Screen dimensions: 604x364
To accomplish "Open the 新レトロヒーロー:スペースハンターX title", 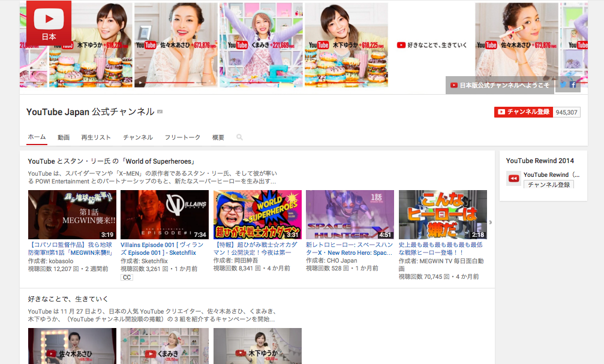I will 349,249.
